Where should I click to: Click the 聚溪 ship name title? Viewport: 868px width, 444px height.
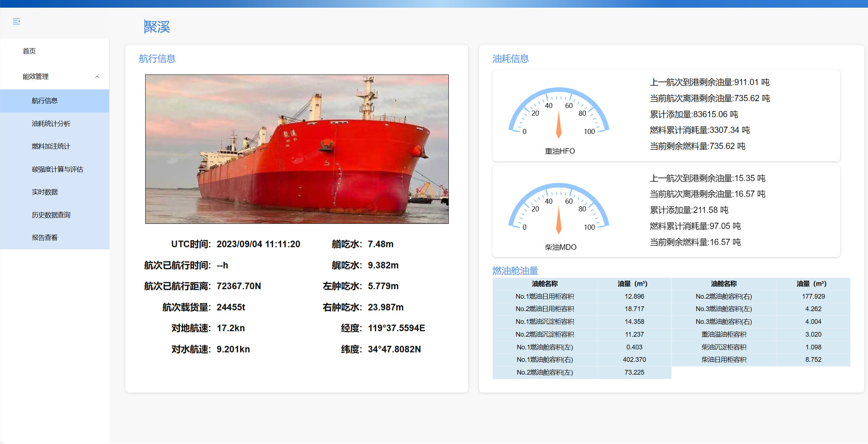click(x=157, y=27)
